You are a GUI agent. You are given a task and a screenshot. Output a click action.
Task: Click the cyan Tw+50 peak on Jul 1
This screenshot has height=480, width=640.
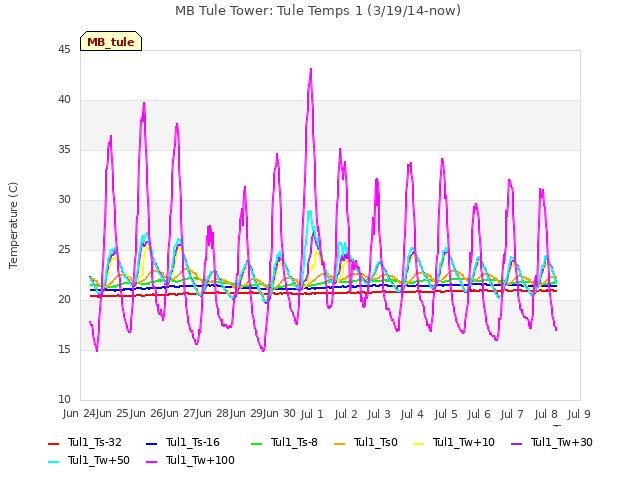coord(309,211)
